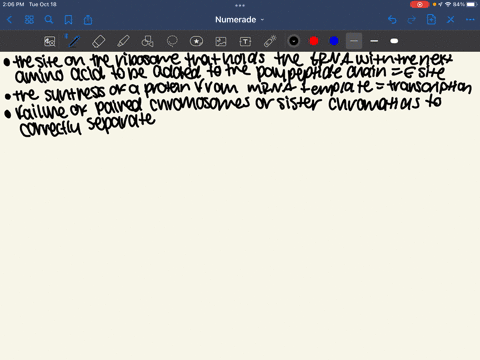Image resolution: width=480 pixels, height=360 pixels.
Task: Open the share and export menu
Action: pyautogui.click(x=88, y=20)
